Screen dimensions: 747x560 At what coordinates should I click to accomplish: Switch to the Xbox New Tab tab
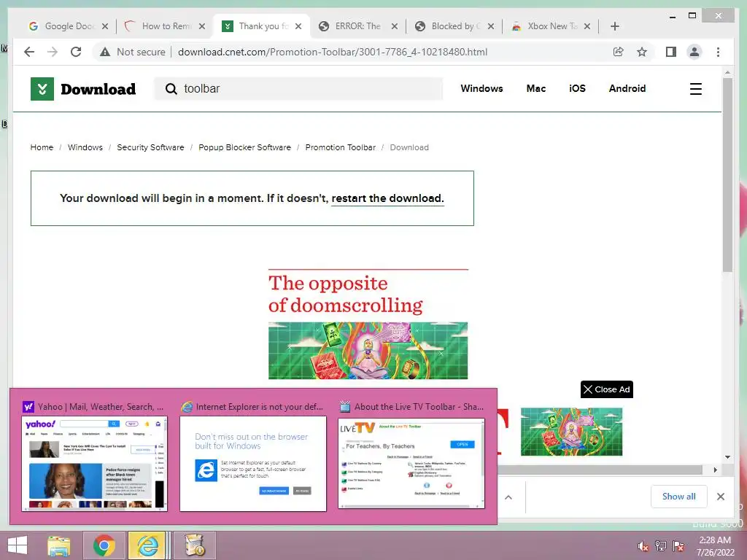(x=551, y=26)
